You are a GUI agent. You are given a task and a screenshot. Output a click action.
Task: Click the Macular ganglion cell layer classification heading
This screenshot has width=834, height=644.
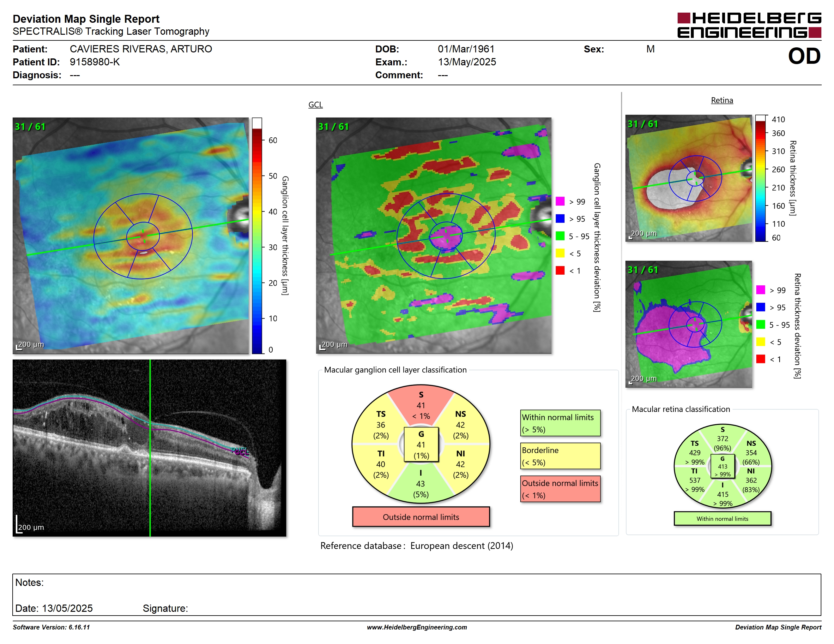click(x=395, y=370)
